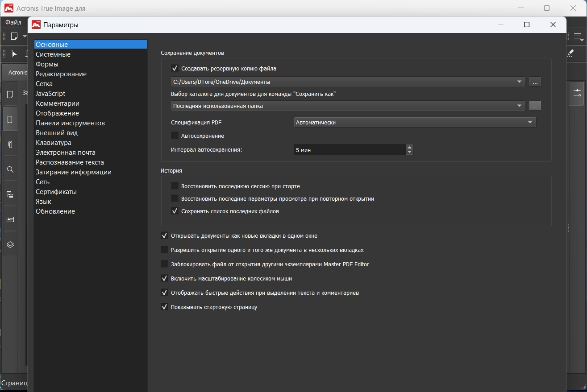Select Распознавание текста in settings list
Viewport: 587px width, 392px height.
pyautogui.click(x=70, y=162)
